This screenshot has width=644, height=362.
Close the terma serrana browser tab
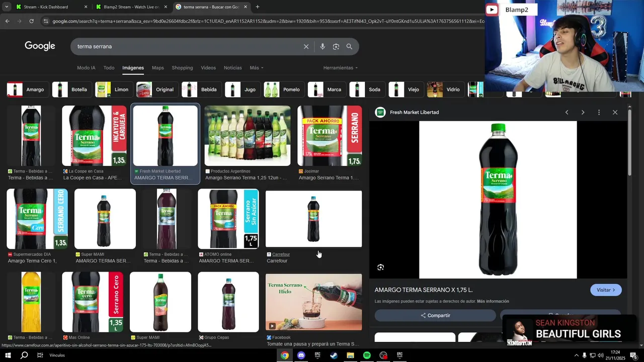[246, 7]
